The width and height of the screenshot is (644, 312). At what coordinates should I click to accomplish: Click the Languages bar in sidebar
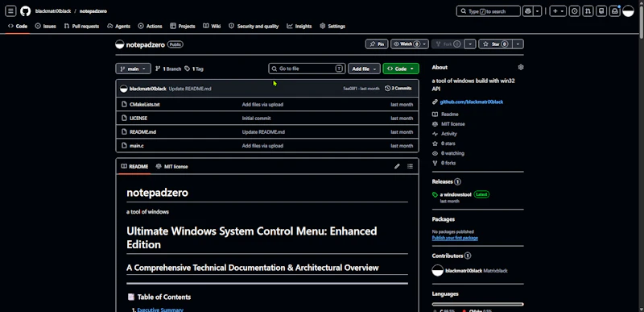point(477,304)
